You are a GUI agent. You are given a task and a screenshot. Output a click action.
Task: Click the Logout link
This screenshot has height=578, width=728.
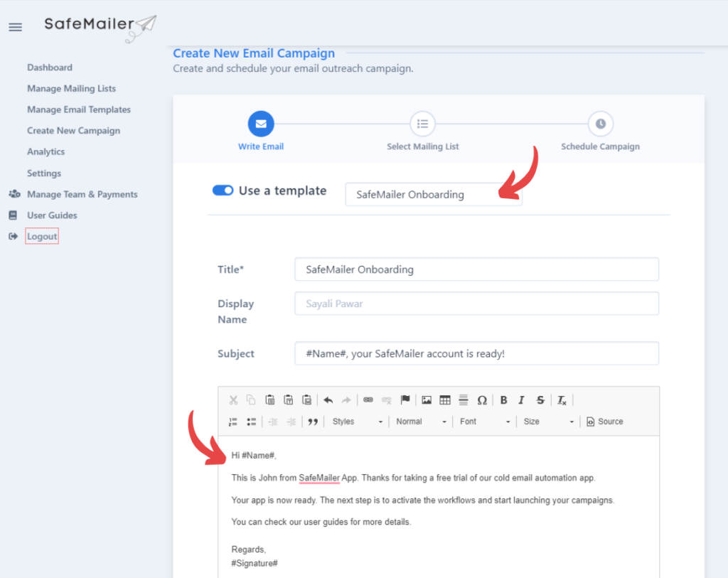pos(42,236)
